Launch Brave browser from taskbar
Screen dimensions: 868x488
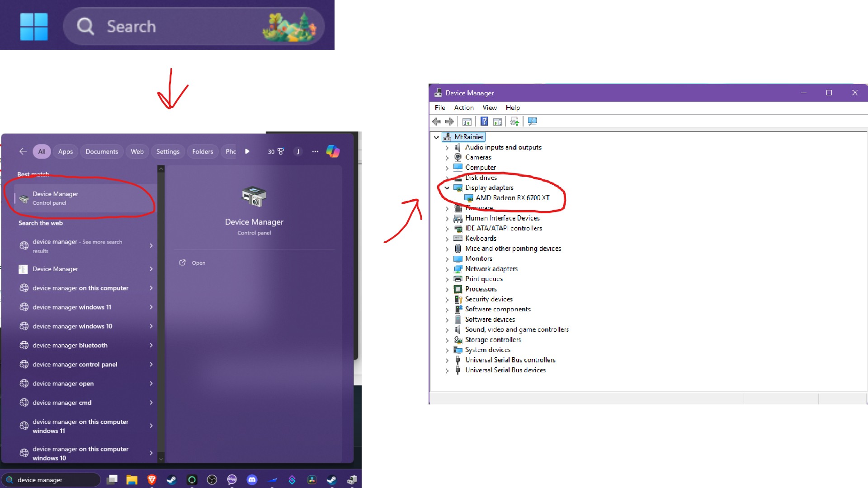click(x=152, y=480)
